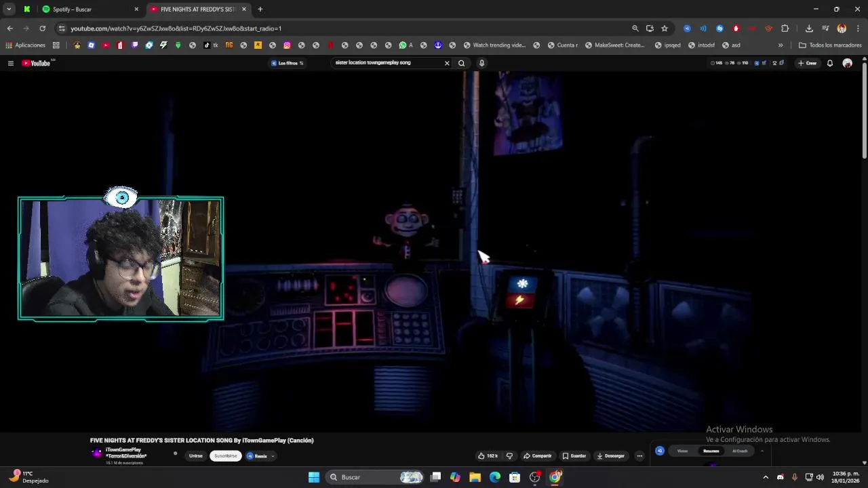
Task: Go back to previous page
Action: 9,28
